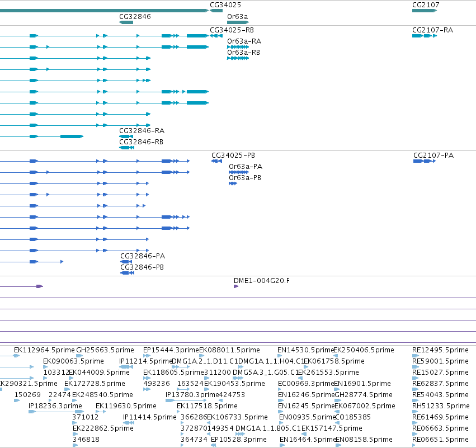Select EST label IP11214.5prime
The height and width of the screenshot is (448, 476).
146,361
